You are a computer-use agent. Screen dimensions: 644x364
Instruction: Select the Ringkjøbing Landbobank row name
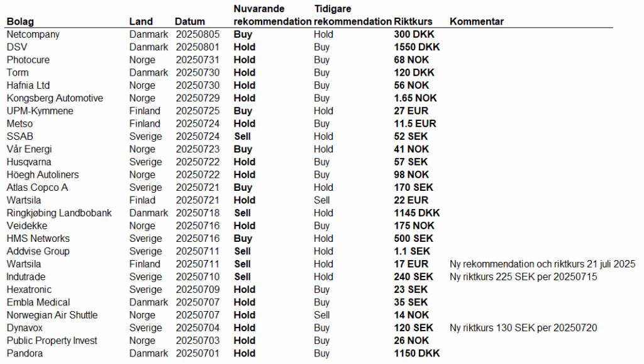click(59, 213)
